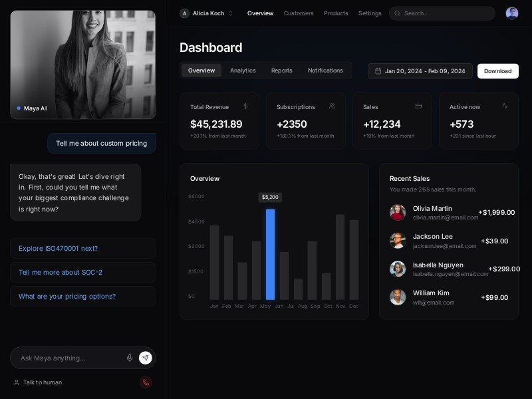Switch to the Analytics tab
Viewport: 532px width, 399px height.
click(x=243, y=70)
